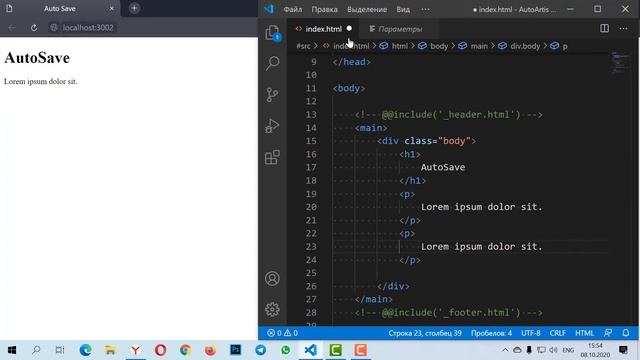The width and height of the screenshot is (640, 360).
Task: Open the Search view in activity bar
Action: point(272,63)
